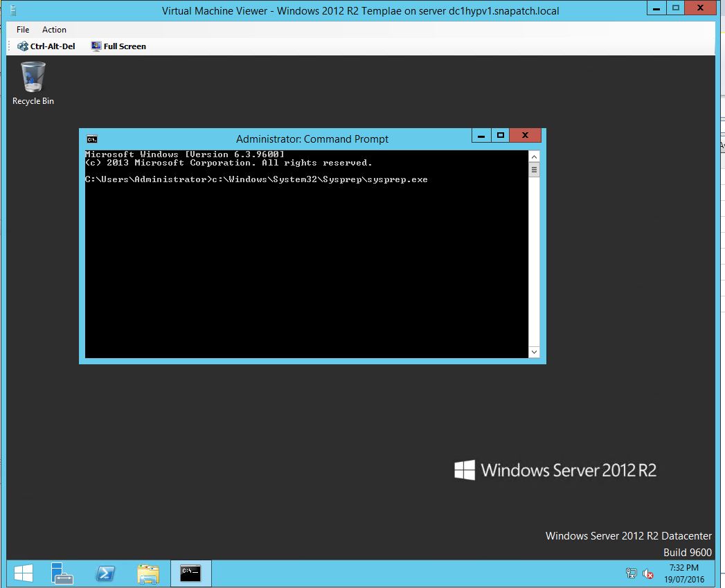Select the Recycle Bin desktop icon
Viewport: 725px width, 588px height.
tap(33, 84)
